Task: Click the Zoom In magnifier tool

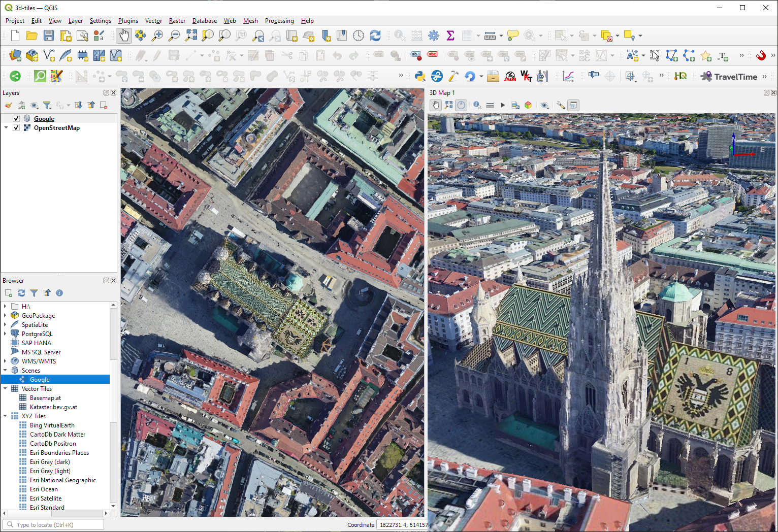Action: [157, 36]
